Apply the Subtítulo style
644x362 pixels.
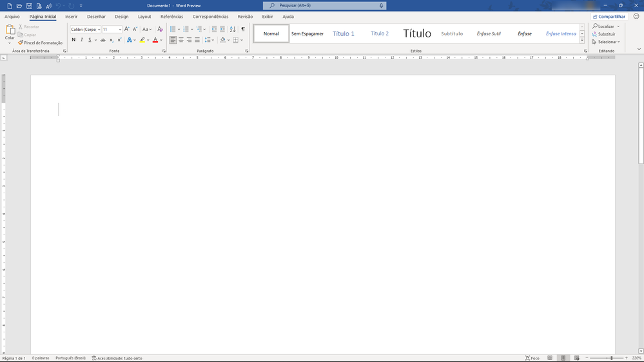452,33
